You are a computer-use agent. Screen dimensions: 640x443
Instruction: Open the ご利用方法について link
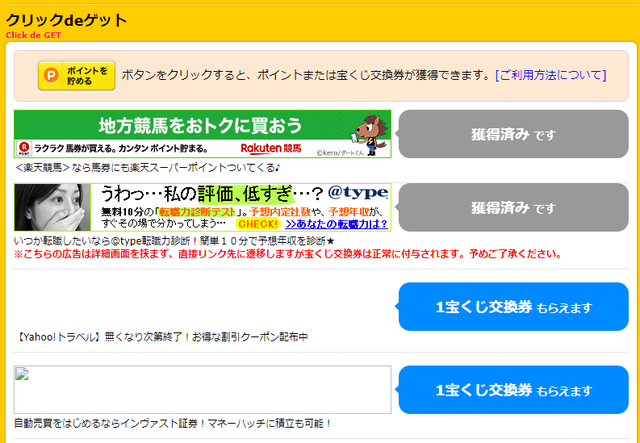click(550, 75)
